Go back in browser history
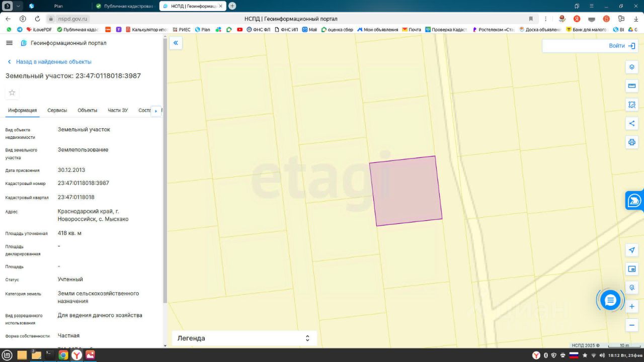644x362 pixels. [x=8, y=19]
